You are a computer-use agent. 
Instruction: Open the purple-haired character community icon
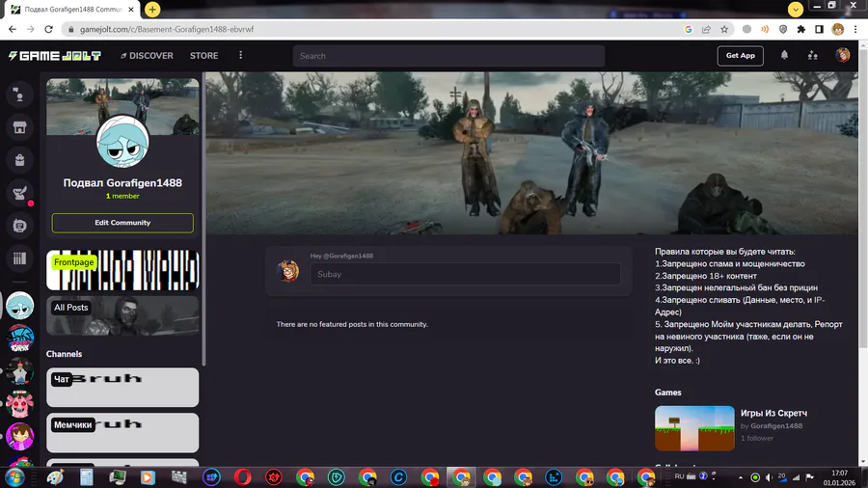[x=19, y=436]
